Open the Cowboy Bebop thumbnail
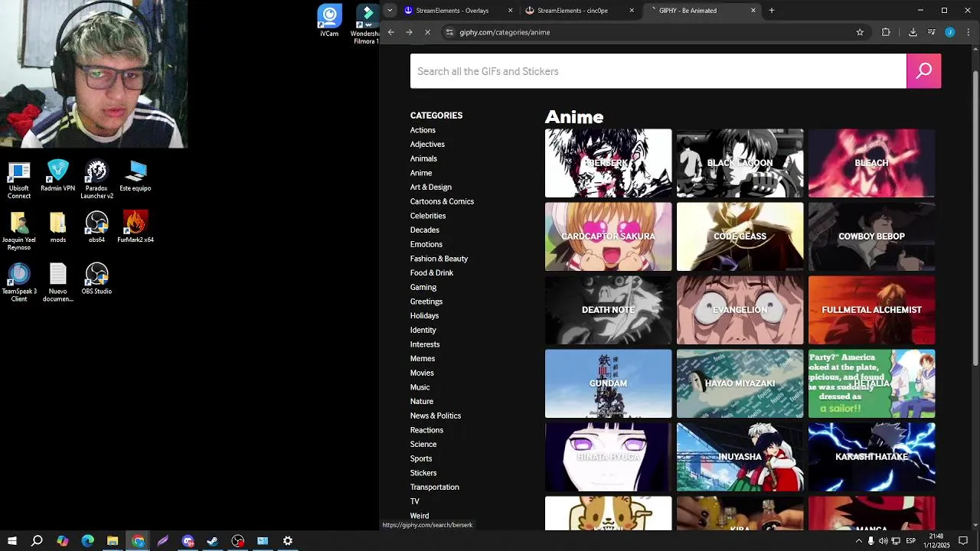Screen dimensions: 980x551 (871, 236)
